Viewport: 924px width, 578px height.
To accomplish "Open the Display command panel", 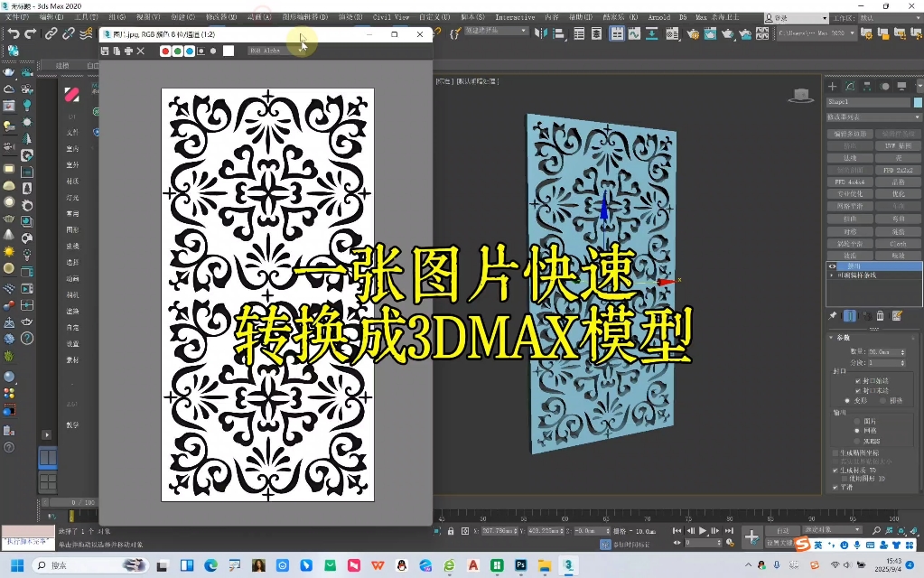I will (900, 86).
